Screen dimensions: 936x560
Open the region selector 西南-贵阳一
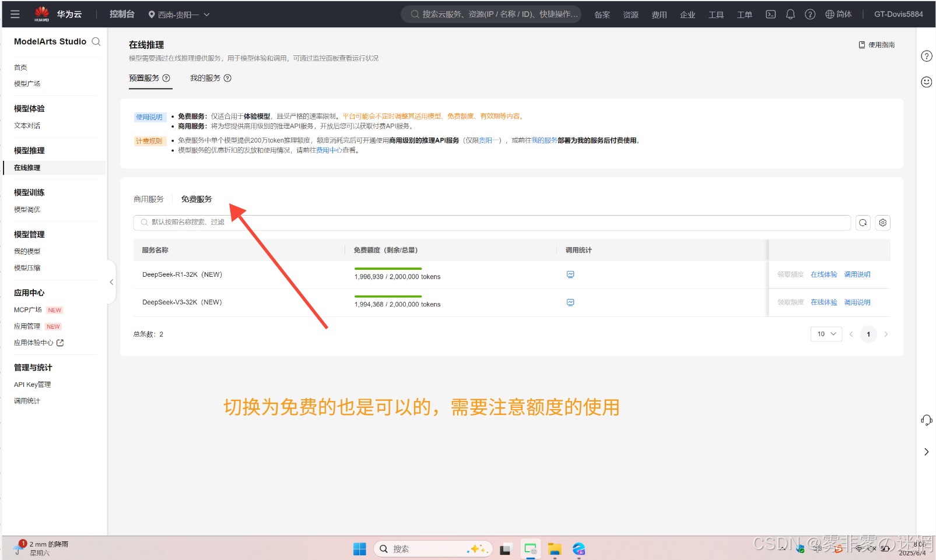pos(179,14)
